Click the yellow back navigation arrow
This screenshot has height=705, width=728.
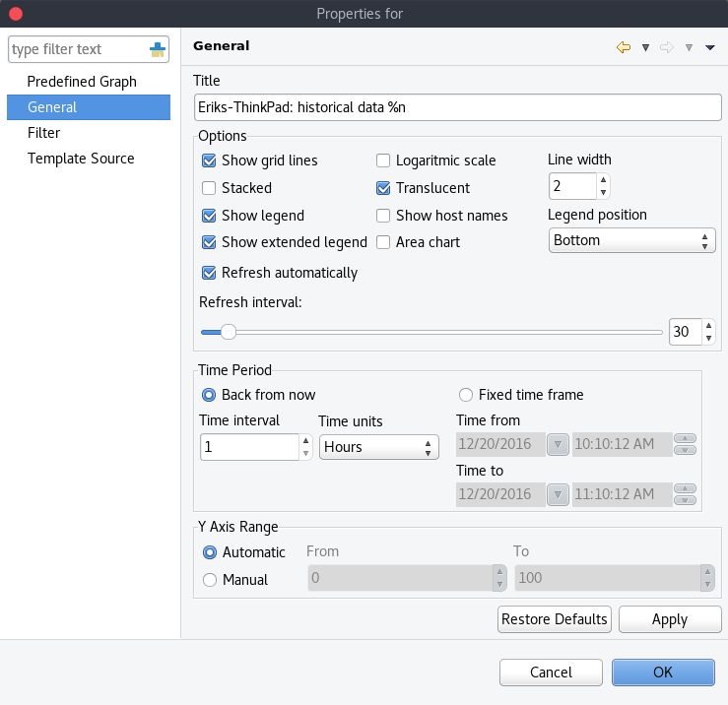623,47
